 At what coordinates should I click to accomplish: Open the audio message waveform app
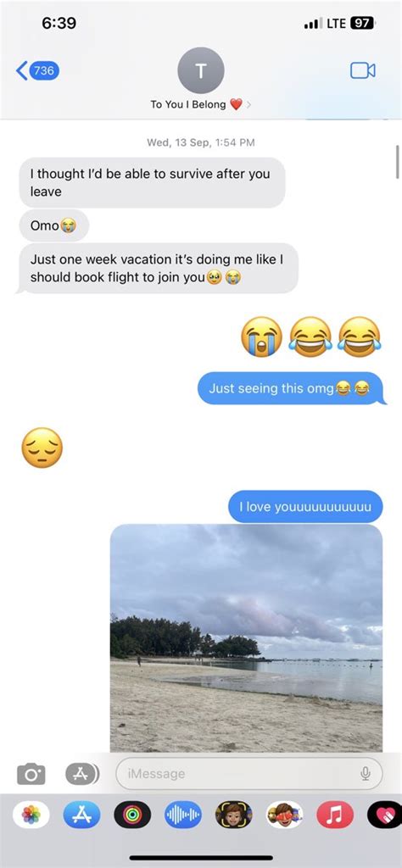tap(183, 815)
